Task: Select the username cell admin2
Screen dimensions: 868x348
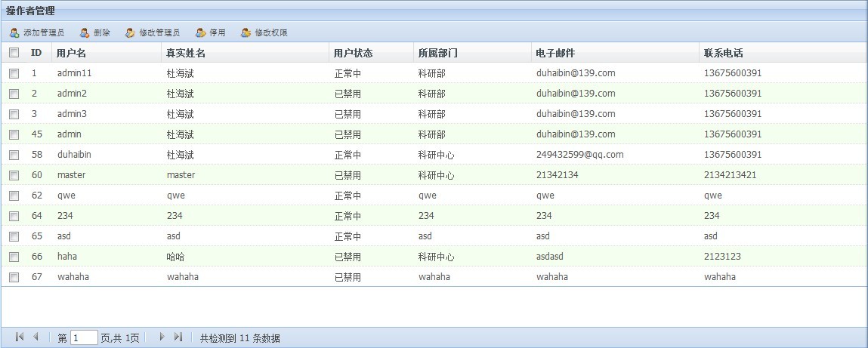Action: tap(72, 94)
